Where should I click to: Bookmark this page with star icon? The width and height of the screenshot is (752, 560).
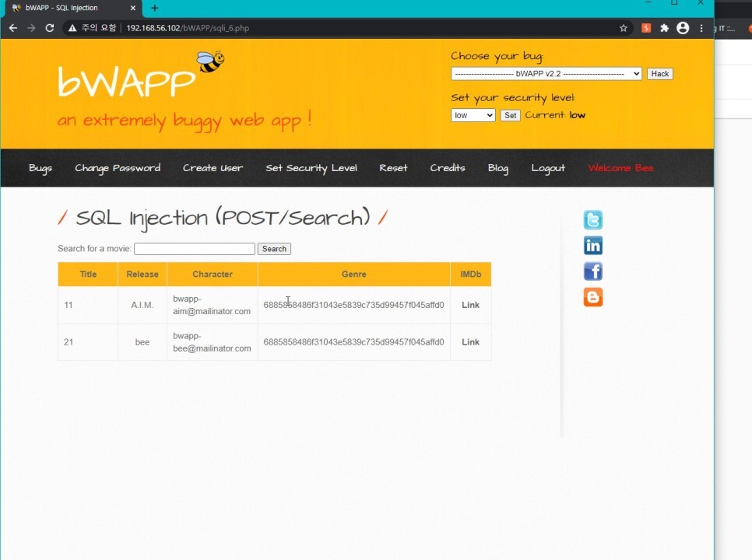click(x=623, y=28)
